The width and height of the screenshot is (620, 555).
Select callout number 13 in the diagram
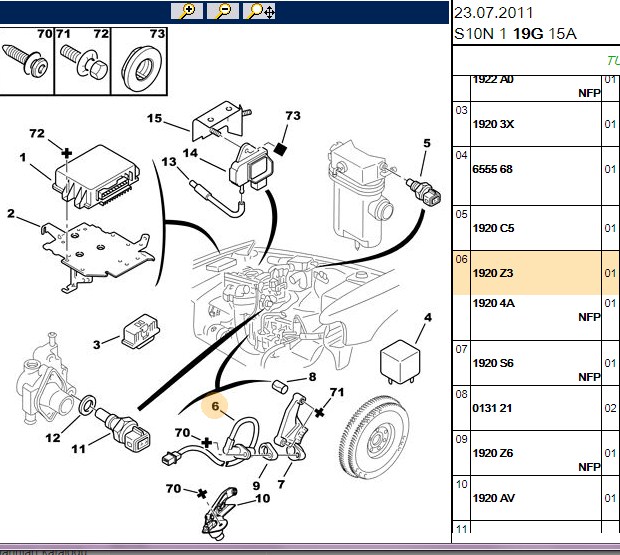[x=169, y=162]
